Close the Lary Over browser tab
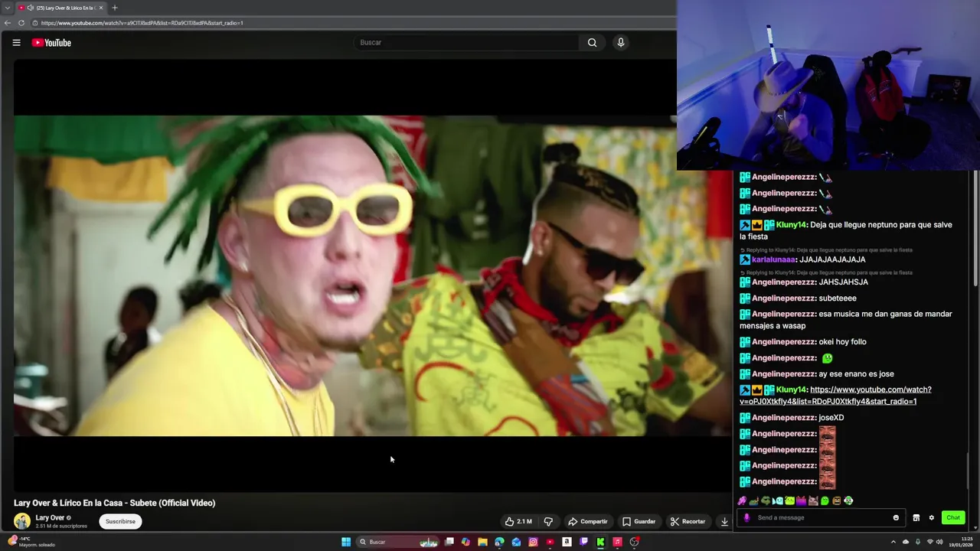 (x=100, y=8)
